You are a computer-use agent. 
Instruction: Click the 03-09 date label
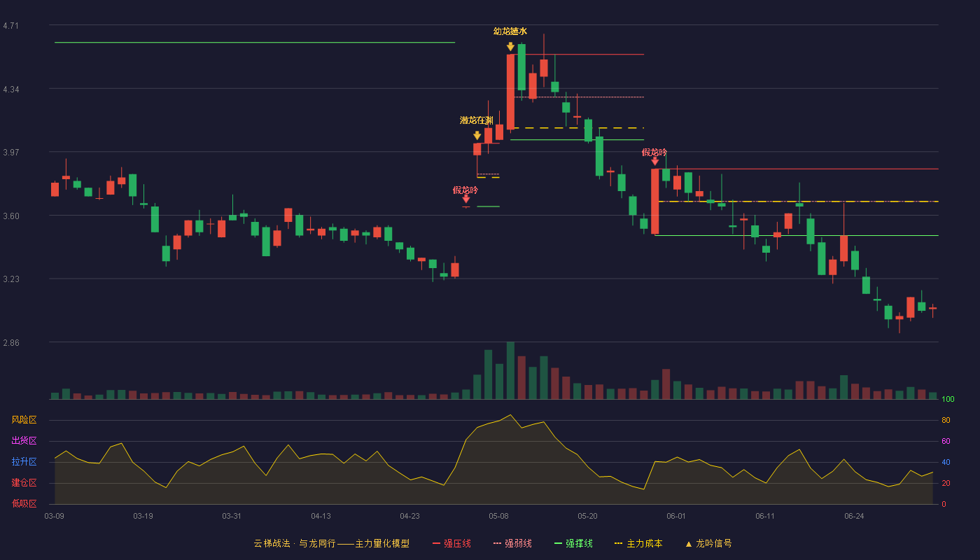54,516
